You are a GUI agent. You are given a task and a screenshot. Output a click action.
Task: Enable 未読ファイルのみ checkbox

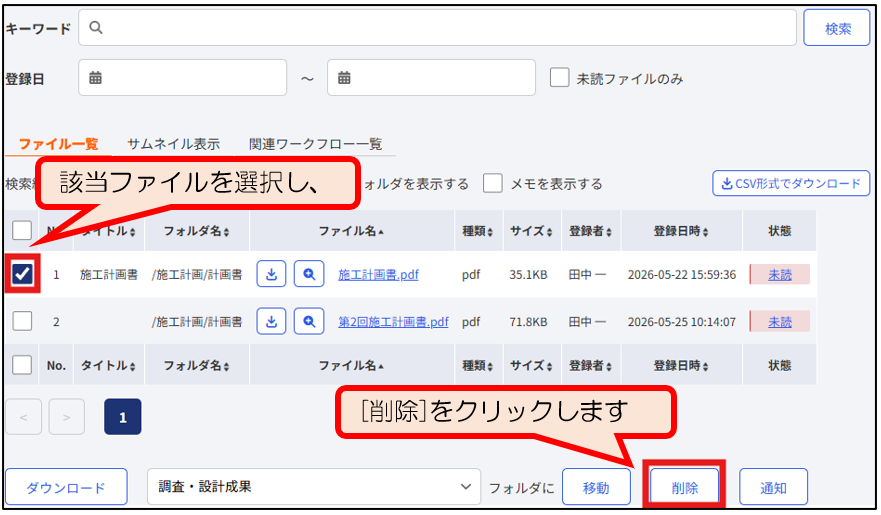pyautogui.click(x=560, y=78)
